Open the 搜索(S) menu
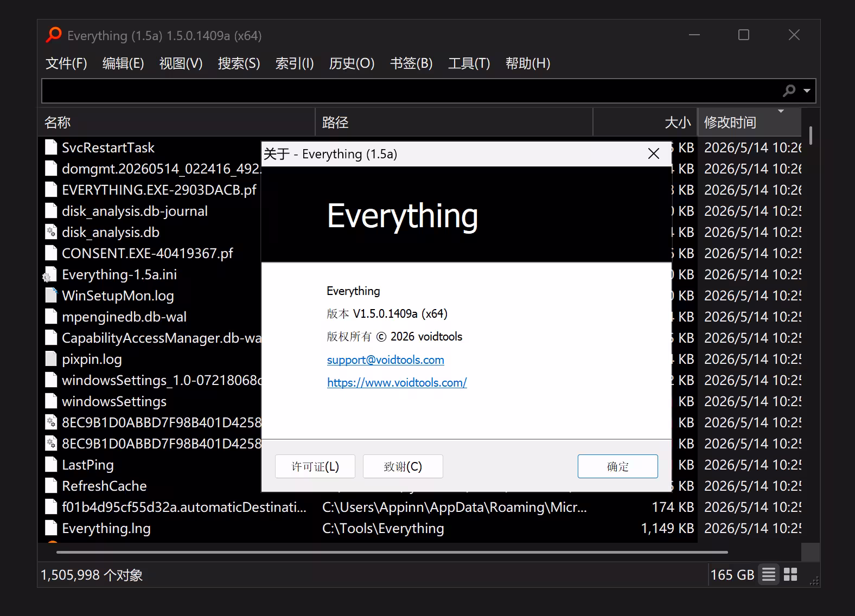 click(239, 63)
